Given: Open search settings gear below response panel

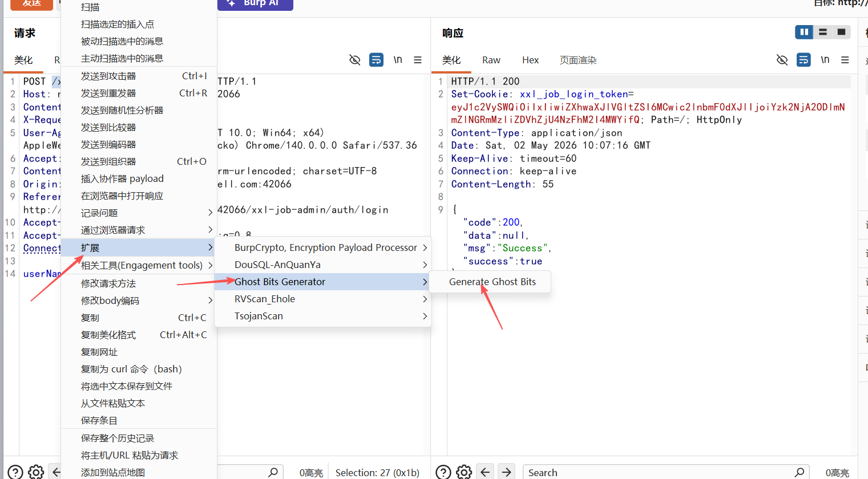Looking at the screenshot, I should pos(464,472).
